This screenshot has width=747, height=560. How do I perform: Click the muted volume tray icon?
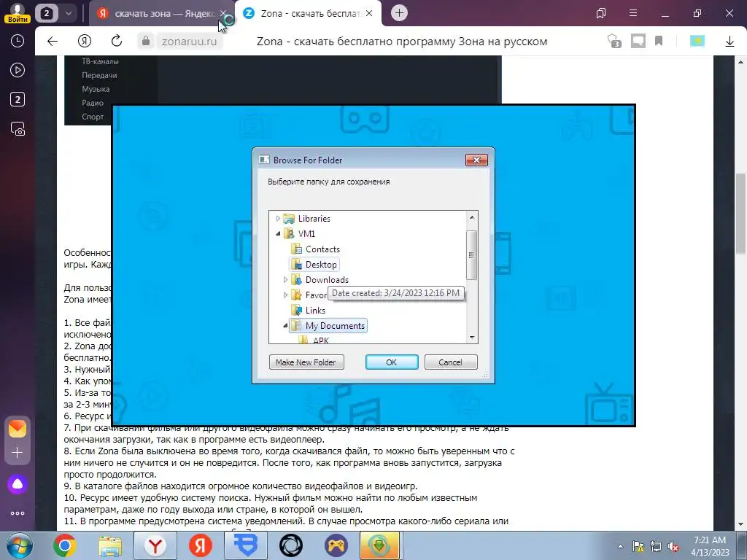coord(673,547)
